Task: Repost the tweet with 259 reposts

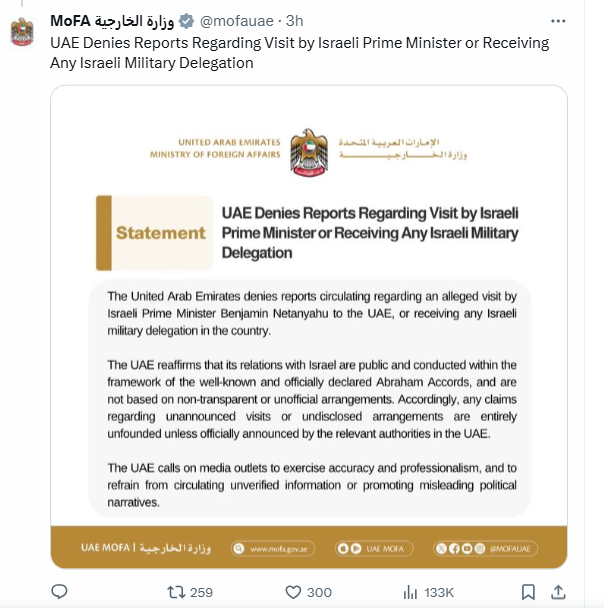Action: [175, 592]
